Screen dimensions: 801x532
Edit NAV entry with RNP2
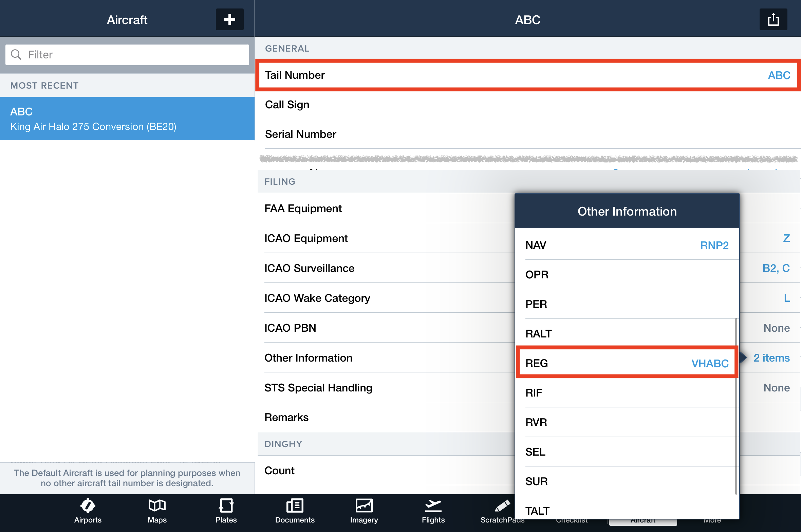(x=627, y=245)
